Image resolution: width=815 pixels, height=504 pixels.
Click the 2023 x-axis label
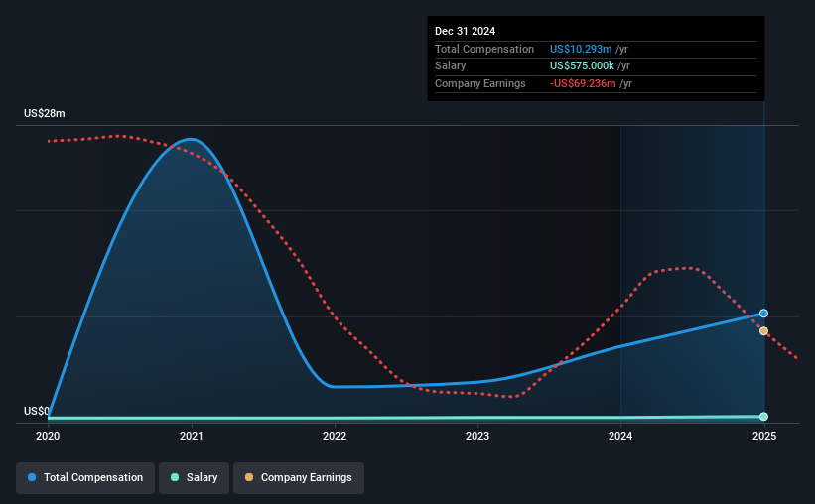point(477,436)
